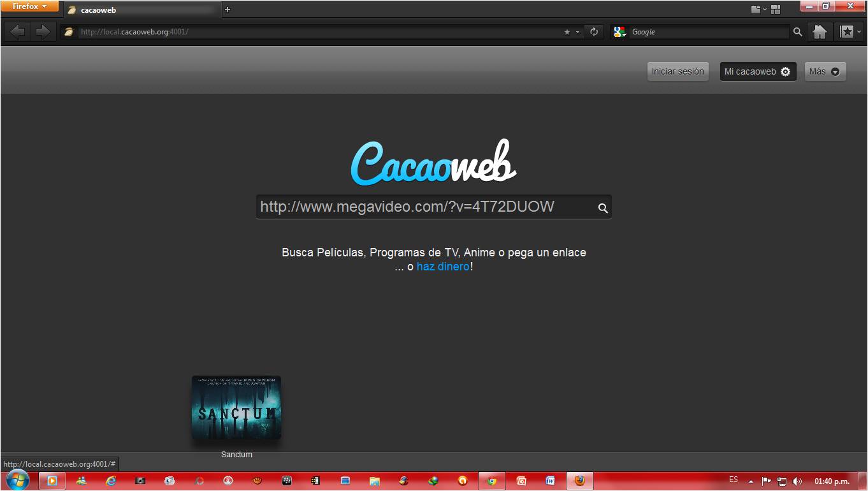Select the cacaoweb browser tab
Viewport: 868px width, 491px height.
(141, 10)
